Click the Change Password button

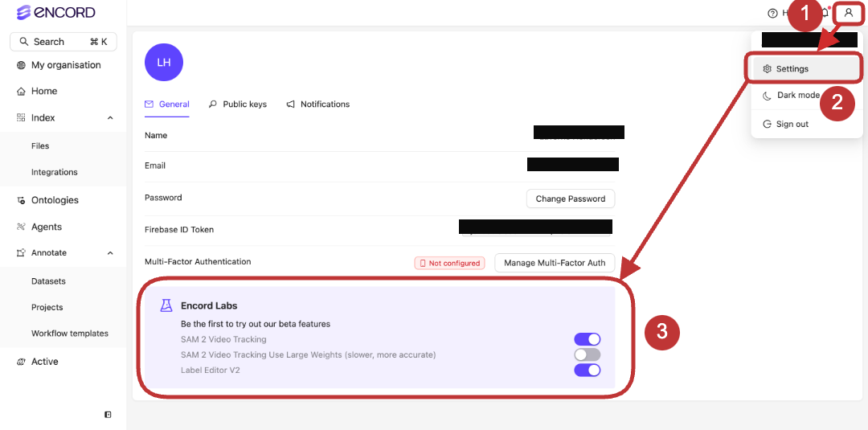(570, 199)
